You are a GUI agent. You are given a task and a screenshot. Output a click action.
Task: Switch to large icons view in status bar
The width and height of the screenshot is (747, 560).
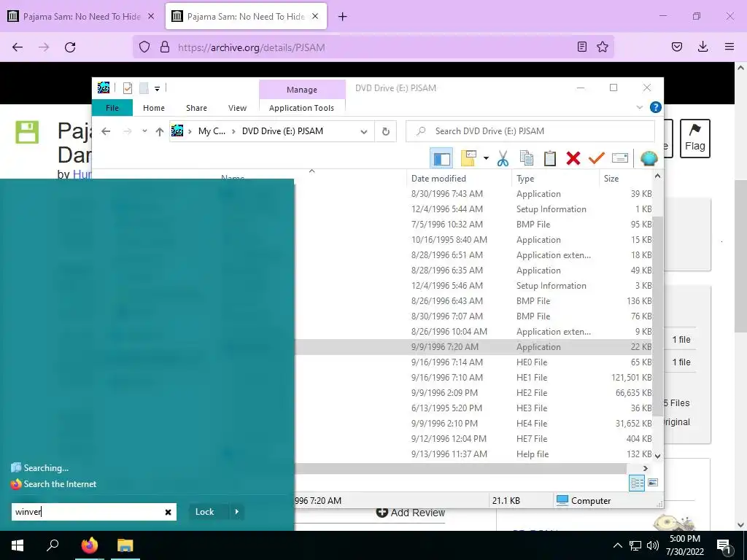click(653, 483)
